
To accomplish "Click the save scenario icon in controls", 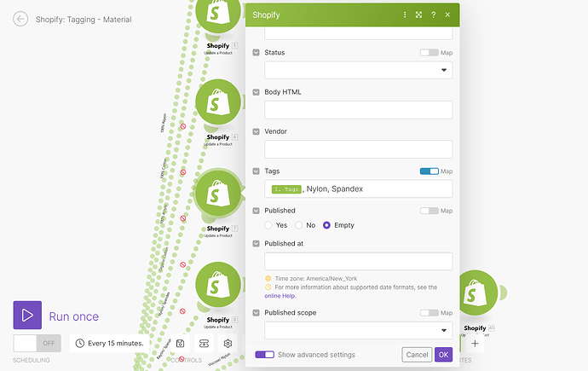I will click(x=180, y=343).
